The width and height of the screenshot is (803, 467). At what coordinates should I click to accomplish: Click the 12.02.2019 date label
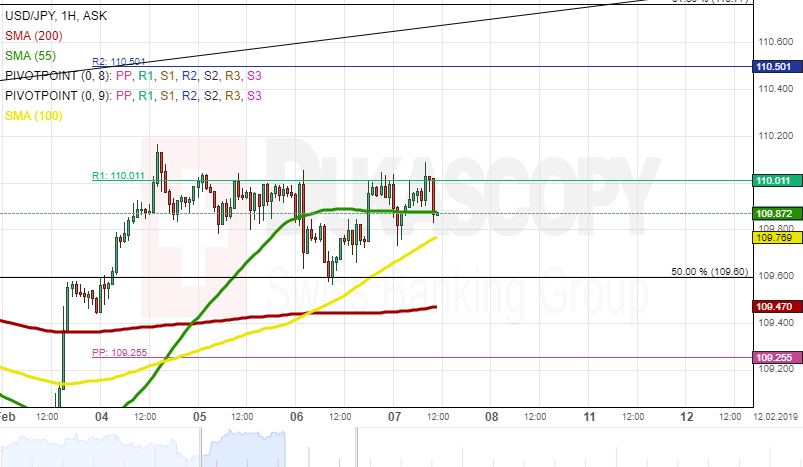pyautogui.click(x=775, y=416)
